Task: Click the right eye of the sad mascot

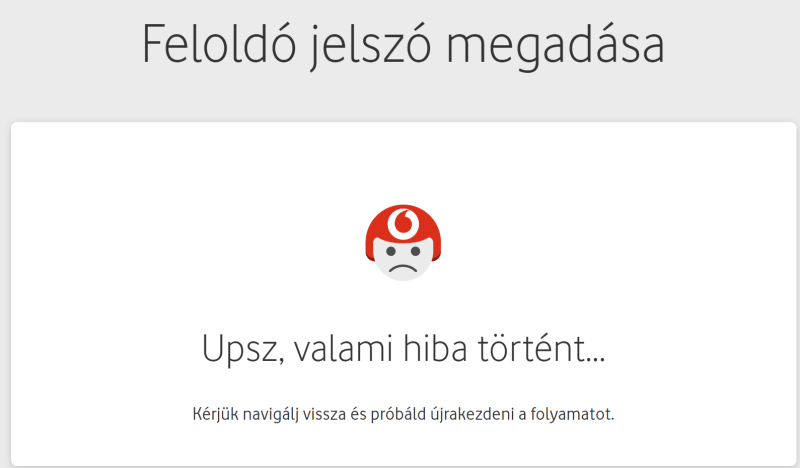Action: 415,251
